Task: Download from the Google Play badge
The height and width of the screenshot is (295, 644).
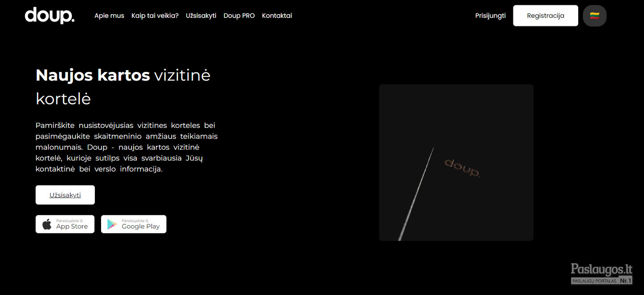Action: tap(134, 224)
